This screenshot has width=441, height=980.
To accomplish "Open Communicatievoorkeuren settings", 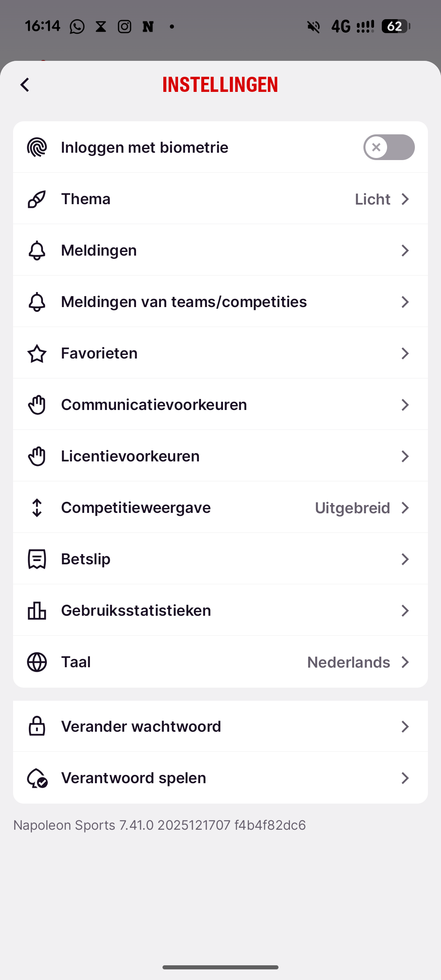I will [x=154, y=405].
